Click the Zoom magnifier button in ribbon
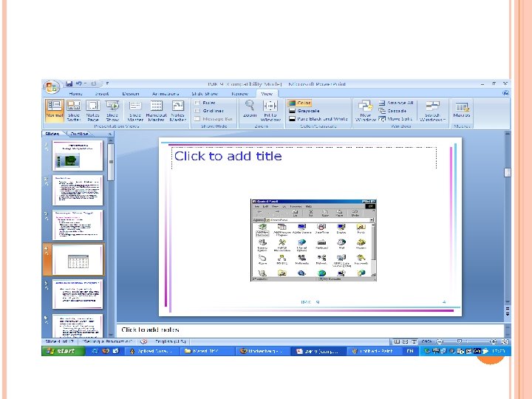The image size is (532, 399). tap(250, 109)
